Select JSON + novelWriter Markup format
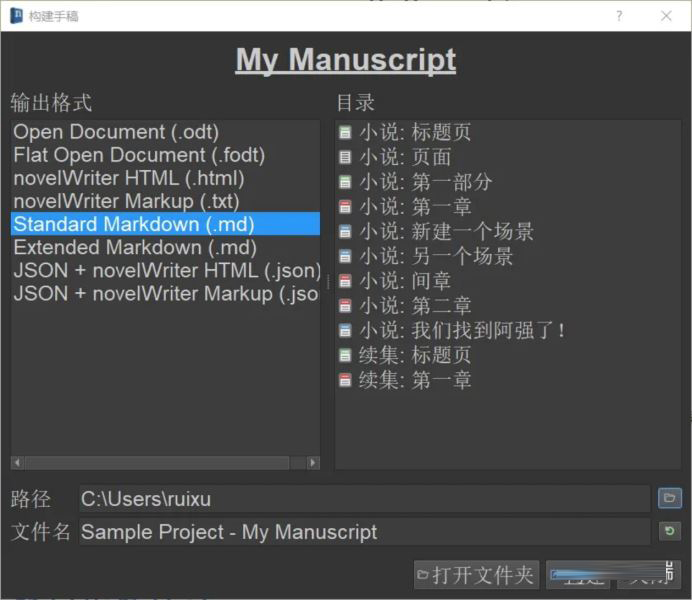This screenshot has height=600, width=692. (165, 294)
